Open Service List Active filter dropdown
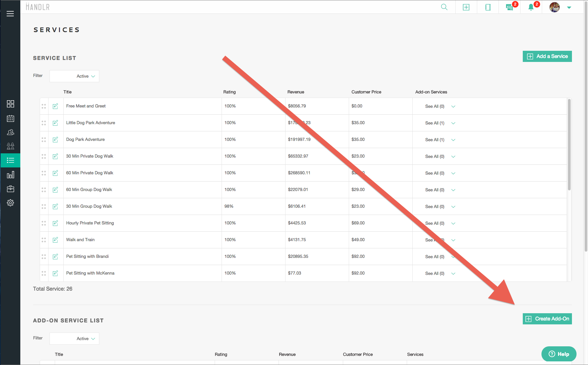Screen dimensions: 588x365 (74, 76)
